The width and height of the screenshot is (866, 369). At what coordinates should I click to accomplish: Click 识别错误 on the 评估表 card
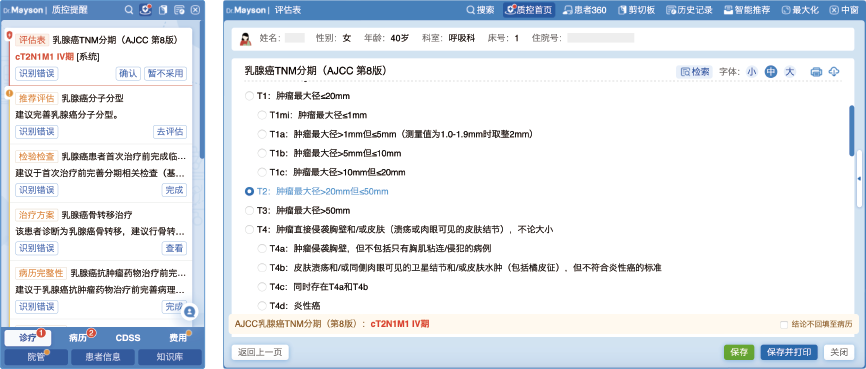coord(36,73)
